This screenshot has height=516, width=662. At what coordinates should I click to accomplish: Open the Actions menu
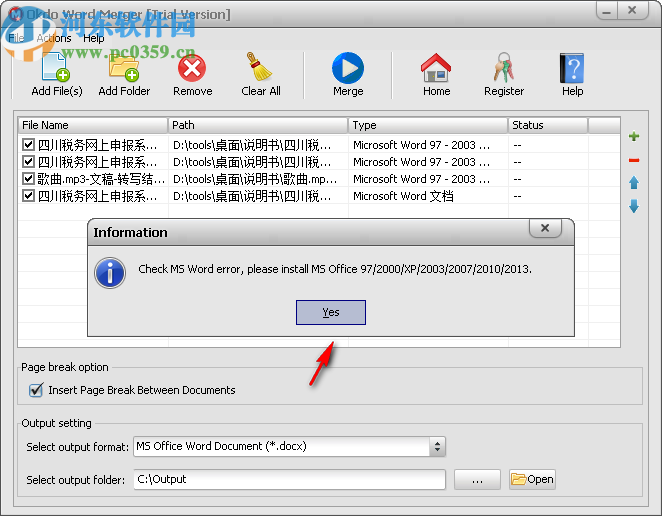(x=54, y=38)
